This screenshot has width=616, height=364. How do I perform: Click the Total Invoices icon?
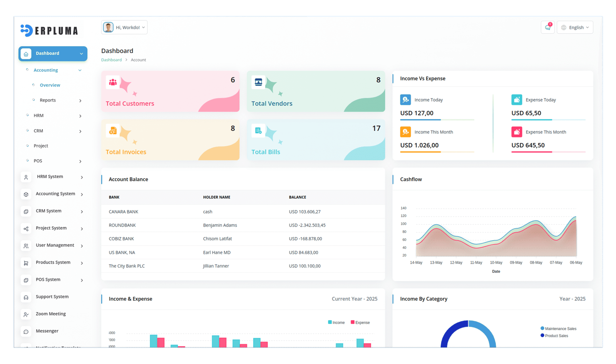[x=113, y=131]
